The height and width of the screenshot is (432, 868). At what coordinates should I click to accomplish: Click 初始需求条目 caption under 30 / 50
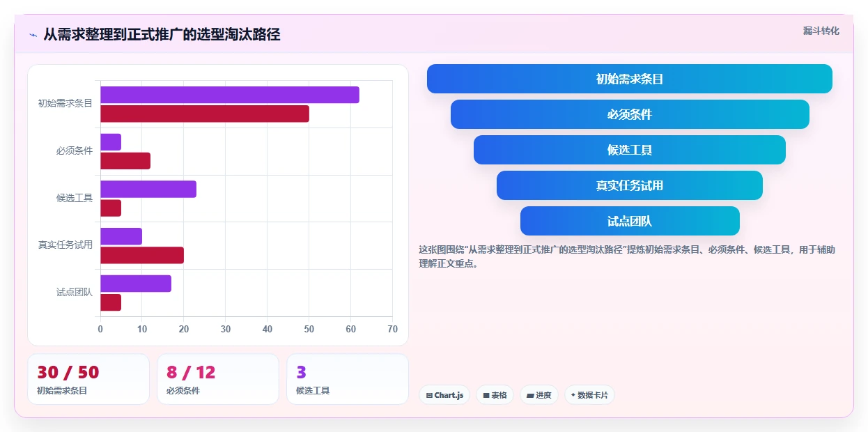pyautogui.click(x=62, y=391)
